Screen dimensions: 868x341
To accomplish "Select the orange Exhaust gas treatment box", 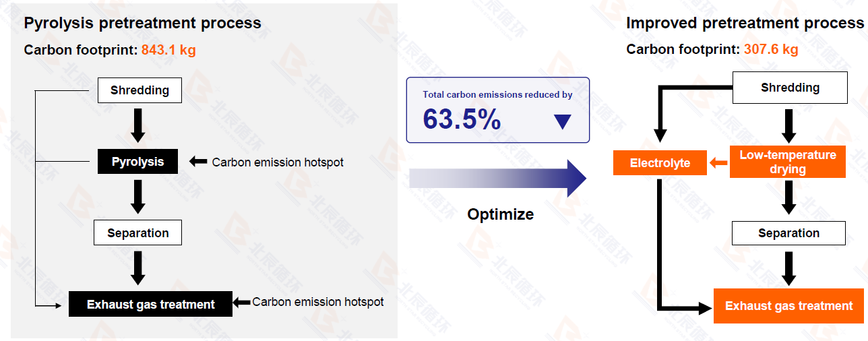I will [x=788, y=306].
